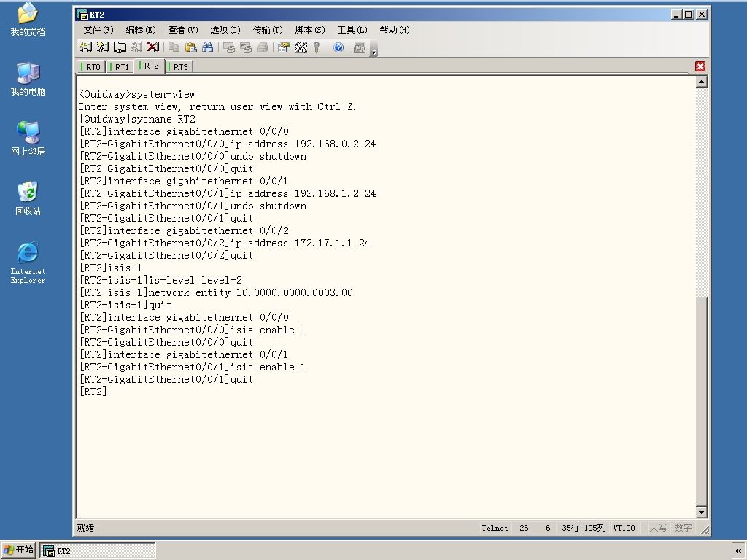The image size is (747, 560).
Task: Click the Paste clipboard icon
Action: (x=190, y=47)
